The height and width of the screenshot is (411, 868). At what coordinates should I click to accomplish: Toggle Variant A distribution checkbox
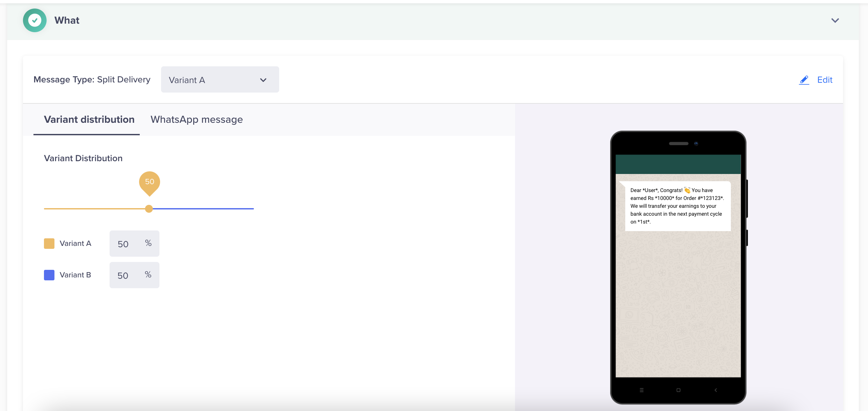click(x=49, y=244)
